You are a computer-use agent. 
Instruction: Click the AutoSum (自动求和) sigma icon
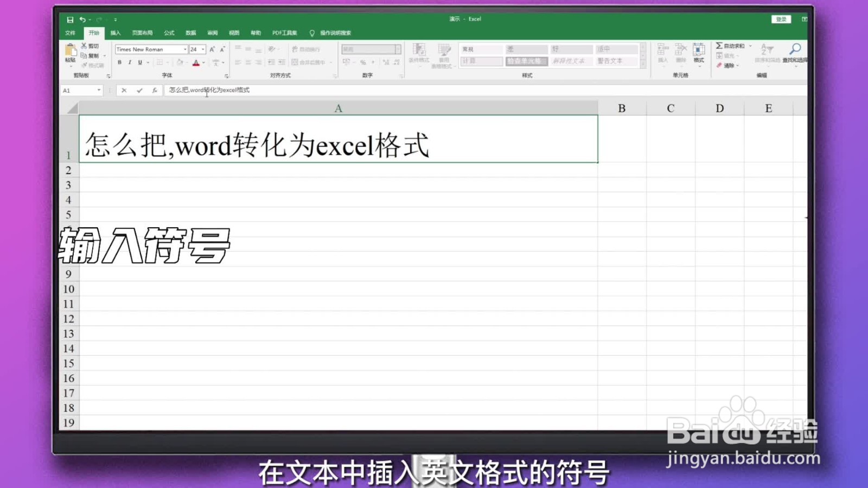click(x=719, y=46)
